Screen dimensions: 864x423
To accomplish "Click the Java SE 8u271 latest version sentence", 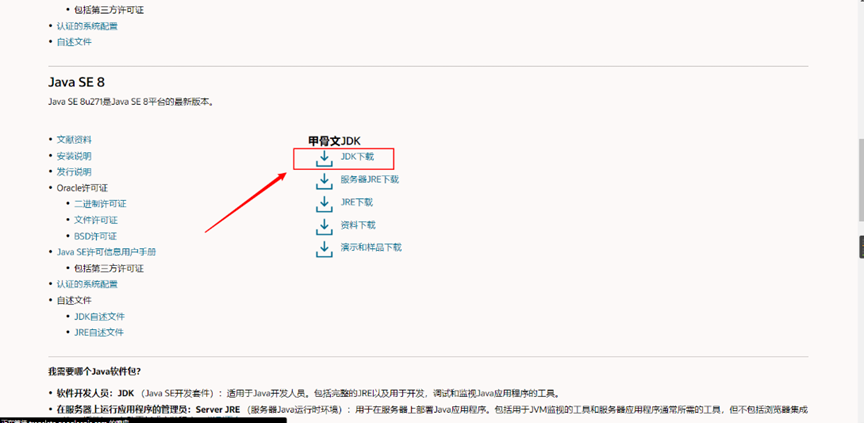I will pyautogui.click(x=131, y=102).
